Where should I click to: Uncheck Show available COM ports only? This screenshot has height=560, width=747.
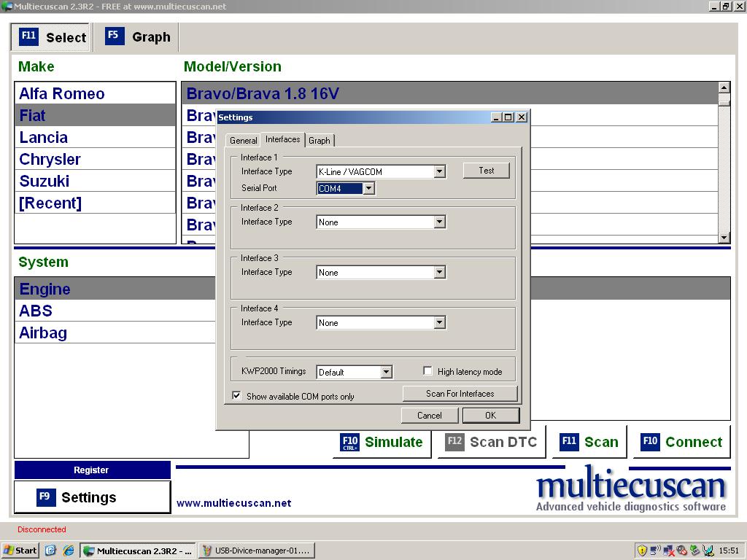click(x=237, y=396)
